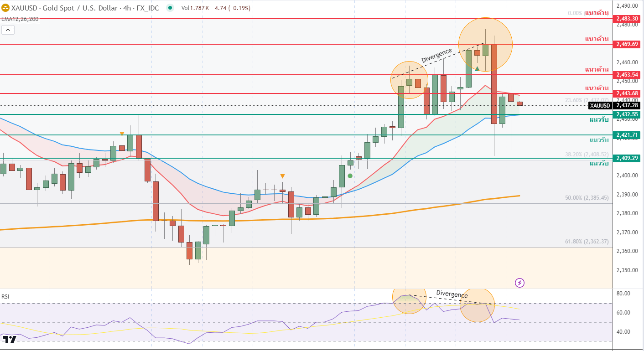644x351 pixels.
Task: Click the TradingView logo in bottom-left corner
Action: point(9,339)
